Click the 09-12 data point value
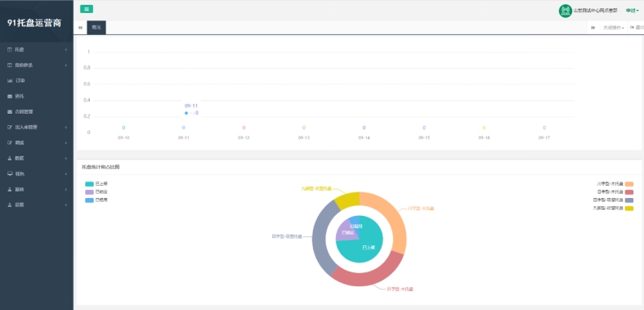This screenshot has height=310, width=644. (244, 128)
